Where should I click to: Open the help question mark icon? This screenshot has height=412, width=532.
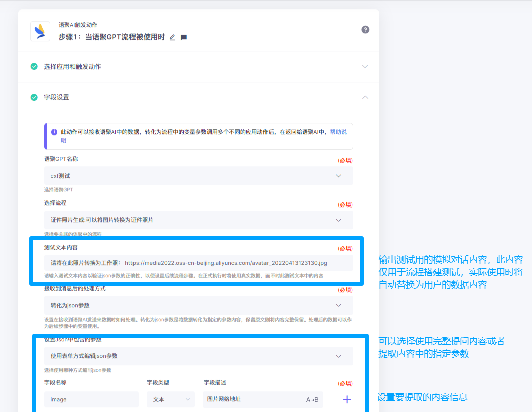click(365, 30)
